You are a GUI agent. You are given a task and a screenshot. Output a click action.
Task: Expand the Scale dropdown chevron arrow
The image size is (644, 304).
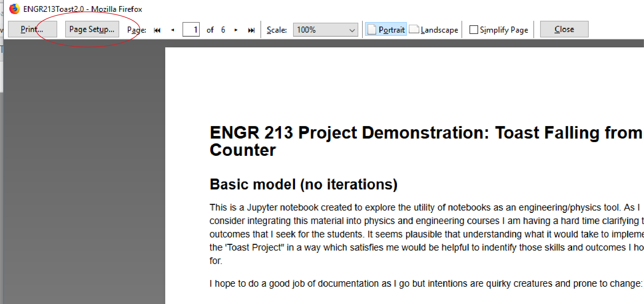(352, 30)
